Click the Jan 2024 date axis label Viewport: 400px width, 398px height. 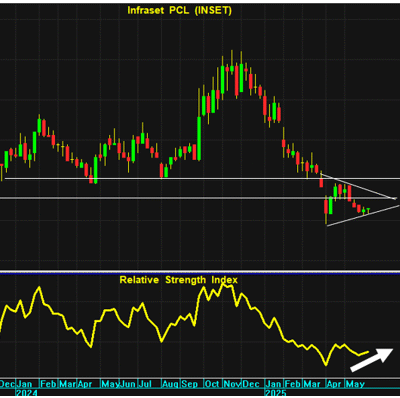(x=25, y=384)
